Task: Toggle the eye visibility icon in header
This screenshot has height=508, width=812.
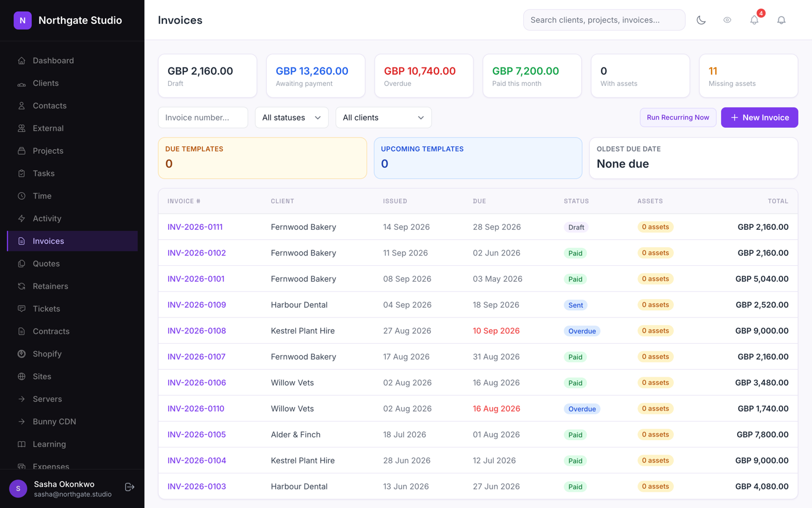Action: (727, 20)
